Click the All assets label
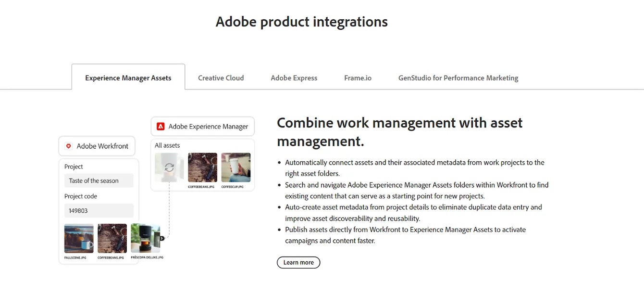Screen dimensions: 644x283 [167, 145]
